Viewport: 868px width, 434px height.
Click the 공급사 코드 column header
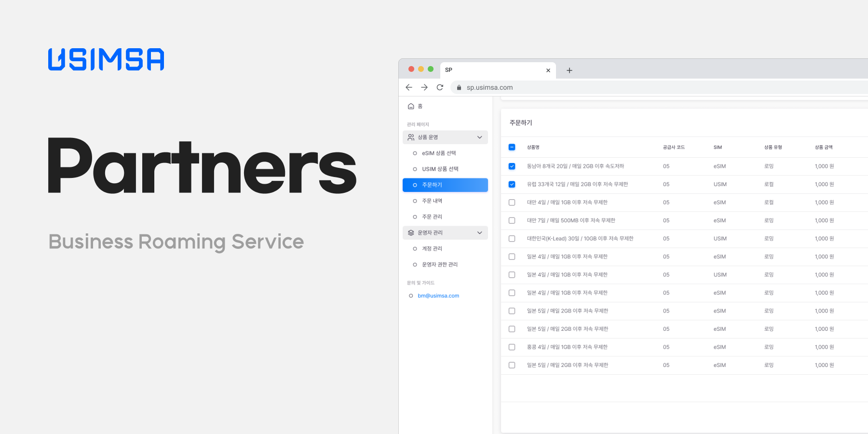click(674, 148)
